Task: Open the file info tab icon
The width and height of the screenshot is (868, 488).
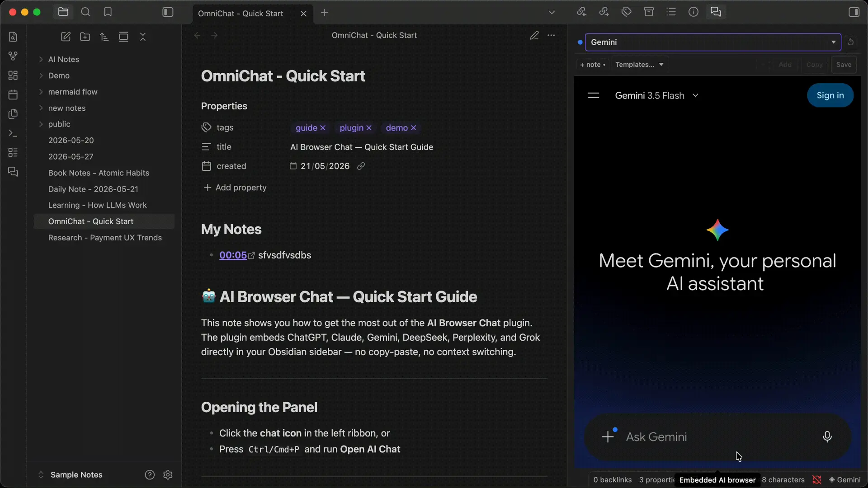Action: pos(693,12)
